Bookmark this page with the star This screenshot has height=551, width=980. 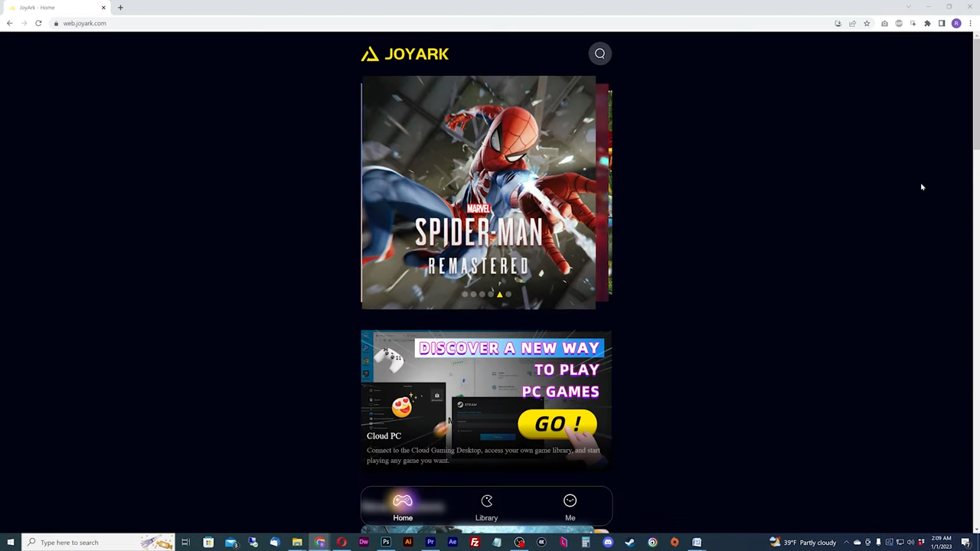(867, 24)
